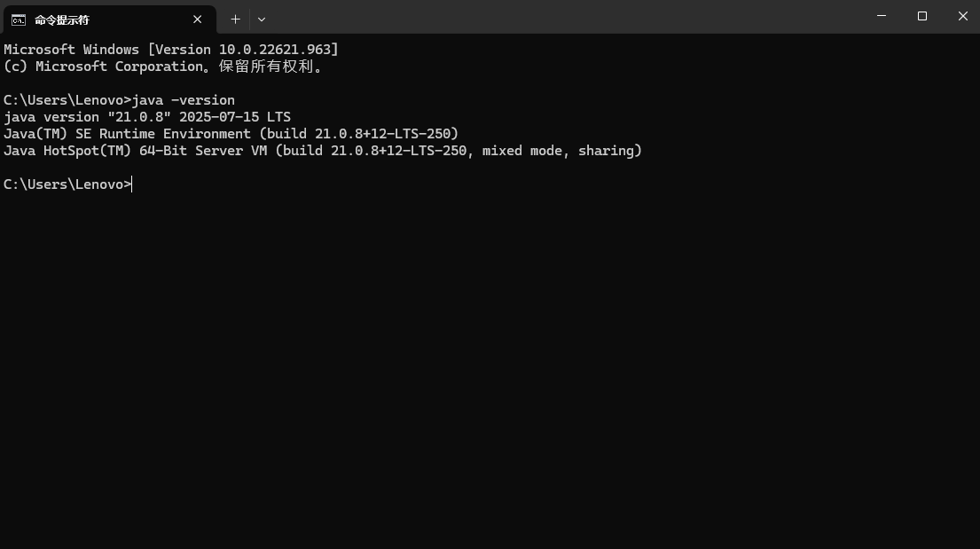
Task: Click the C:\Users\Lenovo prompt path
Action: click(x=62, y=99)
